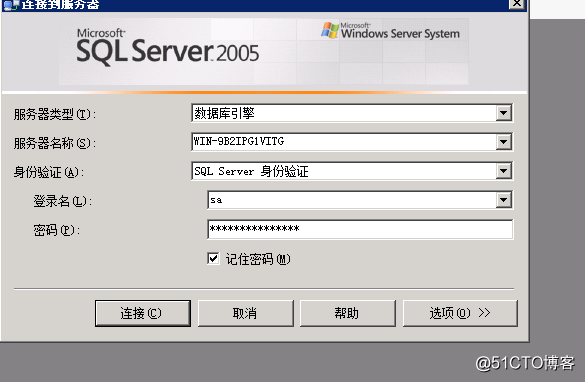Click into the 密码 password field

pyautogui.click(x=360, y=229)
